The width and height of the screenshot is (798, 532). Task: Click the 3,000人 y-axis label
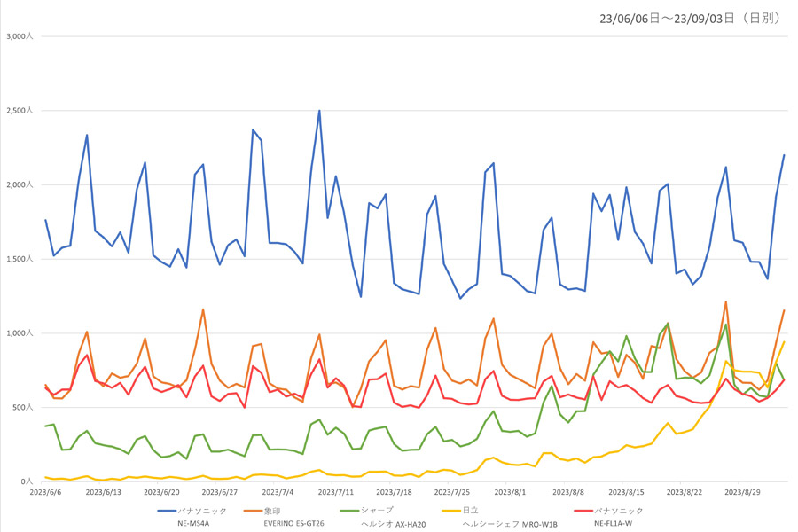pyautogui.click(x=20, y=36)
